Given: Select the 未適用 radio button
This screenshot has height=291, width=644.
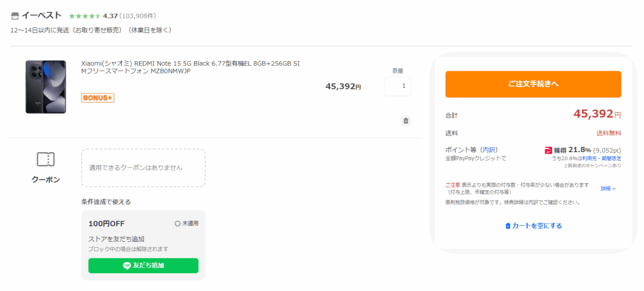Looking at the screenshot, I should pos(178,223).
